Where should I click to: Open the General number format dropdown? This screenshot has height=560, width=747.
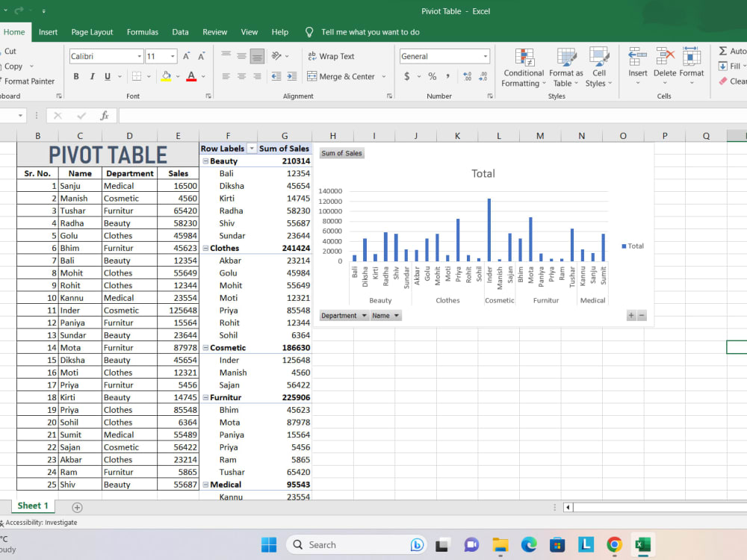(486, 56)
